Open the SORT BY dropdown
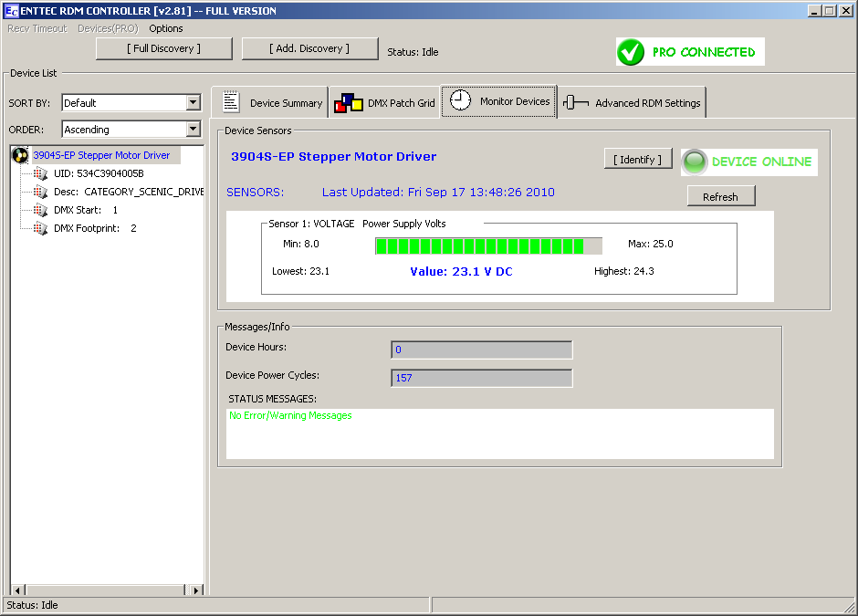 (x=193, y=103)
